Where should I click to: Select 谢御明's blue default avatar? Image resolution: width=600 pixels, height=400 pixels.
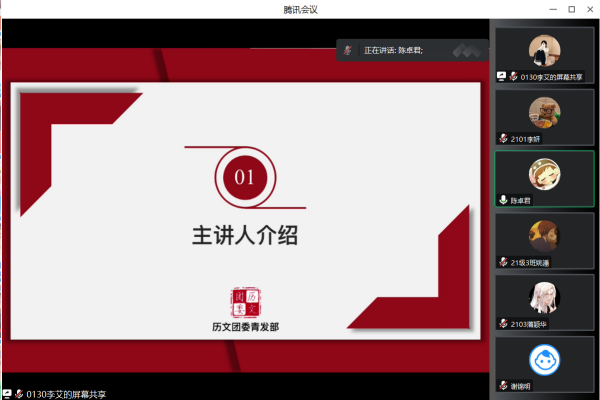[x=544, y=359]
